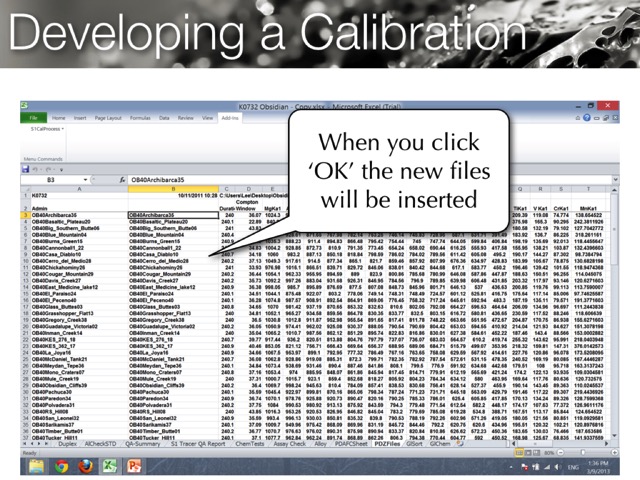Click the 80% zoom level text
Viewport: 640px width, 480px height.
(x=549, y=453)
